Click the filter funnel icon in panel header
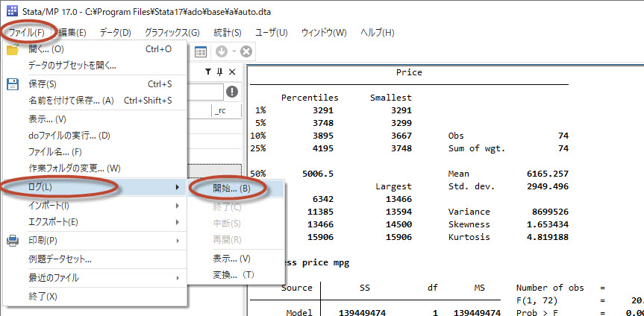The image size is (644, 316). click(x=208, y=72)
